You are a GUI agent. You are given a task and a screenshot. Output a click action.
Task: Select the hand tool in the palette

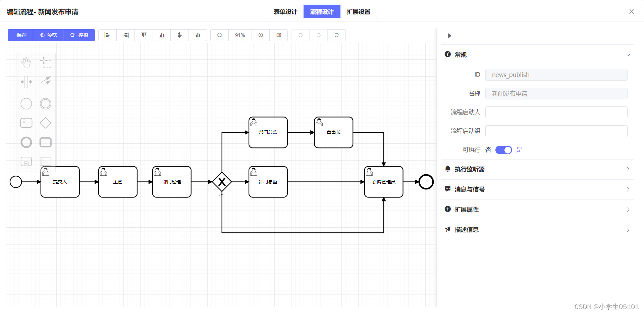[26, 62]
